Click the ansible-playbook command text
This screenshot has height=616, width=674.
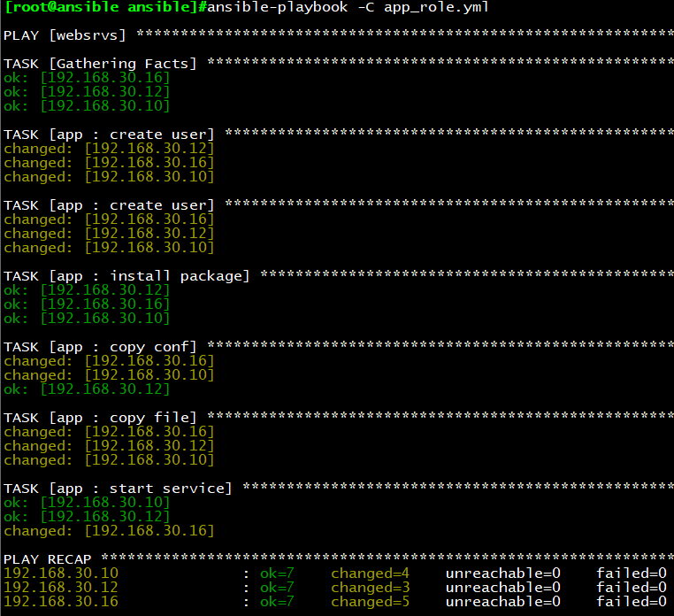click(348, 7)
